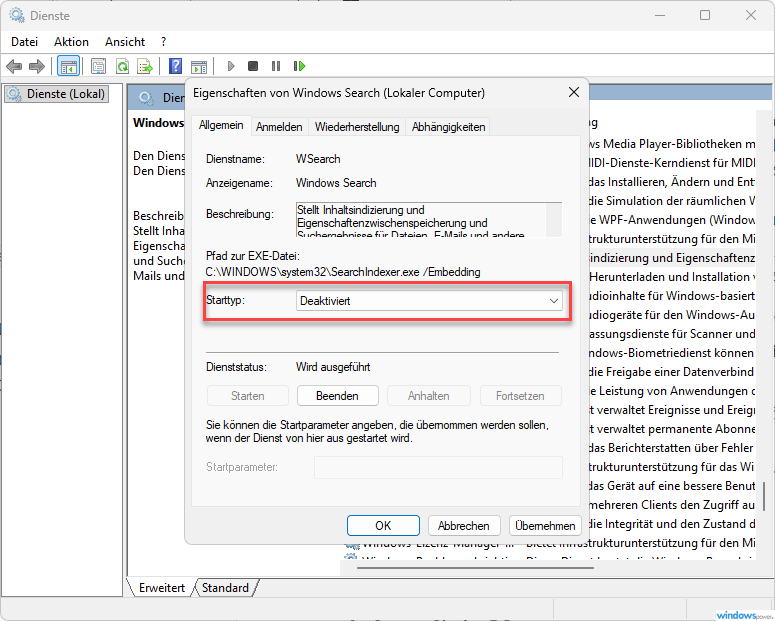Switch to the Anmelden tab
This screenshot has height=621, width=775.
(x=279, y=127)
